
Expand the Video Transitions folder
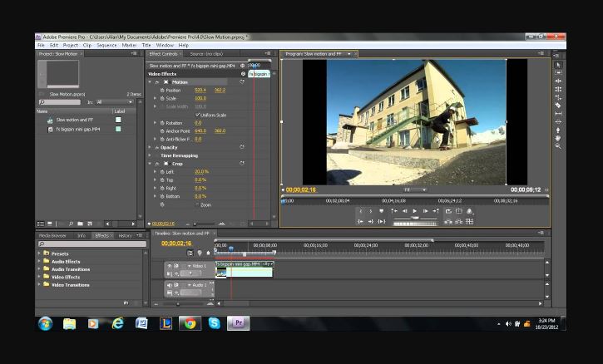39,284
